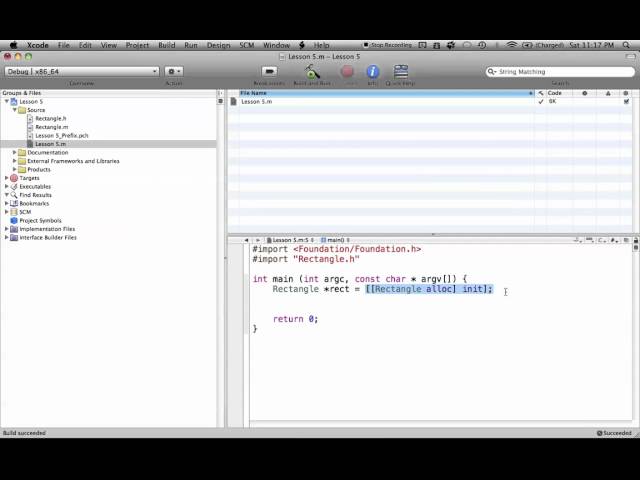Toggle target checkbox for Lesson 5.m row
640x480 pixels.
[626, 102]
